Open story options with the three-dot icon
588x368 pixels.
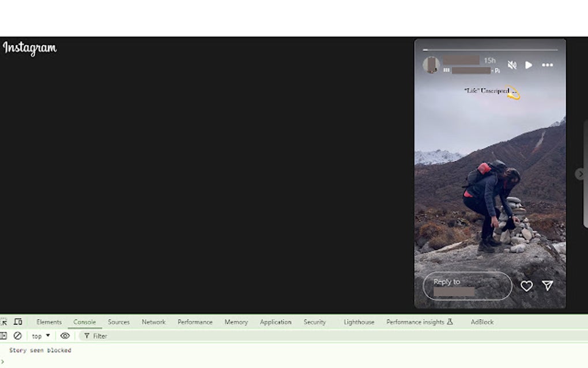click(x=546, y=65)
